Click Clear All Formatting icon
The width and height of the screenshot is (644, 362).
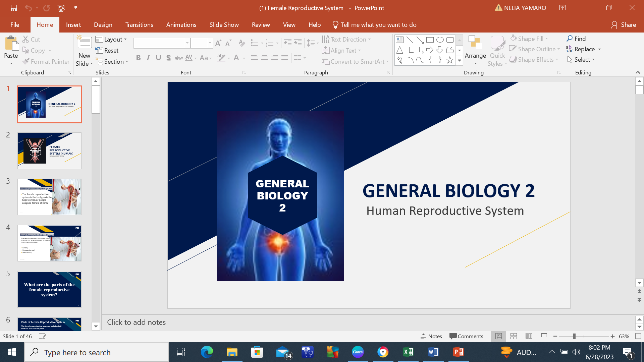pos(241,43)
